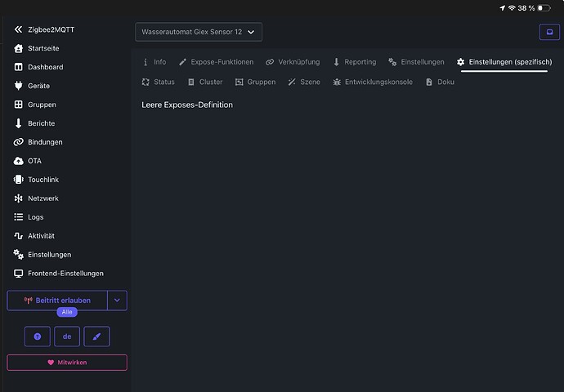Click the Expose-Funktionen pencil icon

(x=183, y=62)
